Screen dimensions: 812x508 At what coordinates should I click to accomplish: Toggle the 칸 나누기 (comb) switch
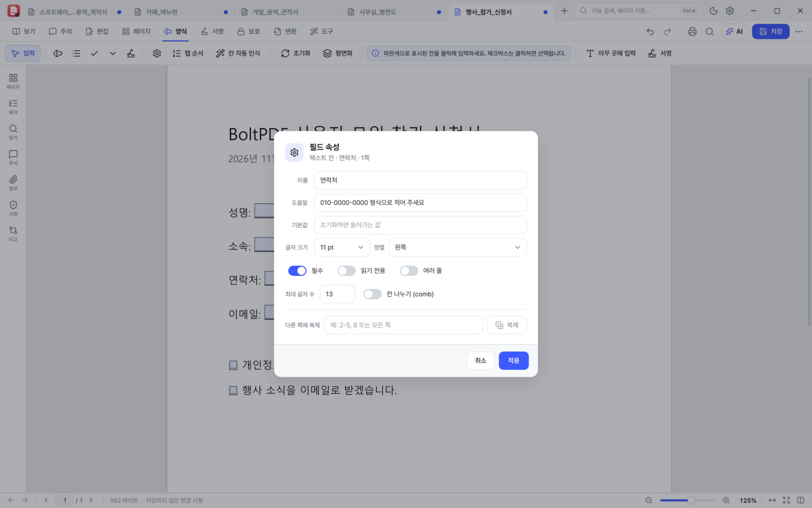pos(373,294)
